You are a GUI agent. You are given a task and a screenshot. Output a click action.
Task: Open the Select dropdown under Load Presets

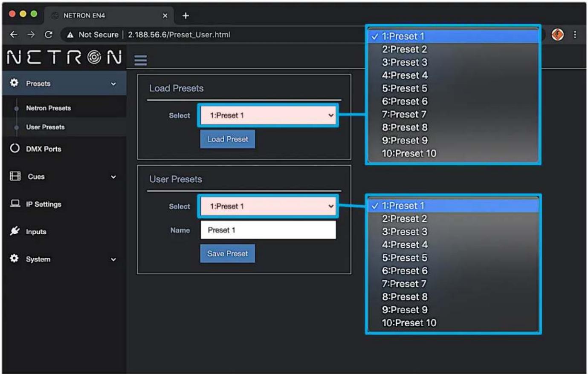(268, 115)
